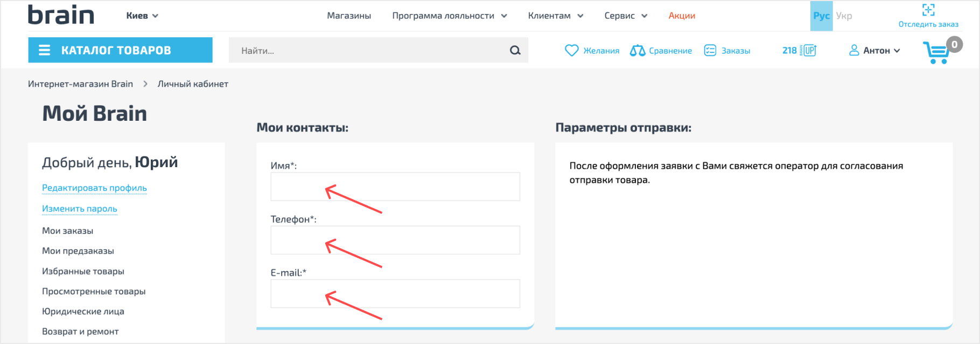
Task: Click Мой Brain page heading
Action: click(x=94, y=113)
